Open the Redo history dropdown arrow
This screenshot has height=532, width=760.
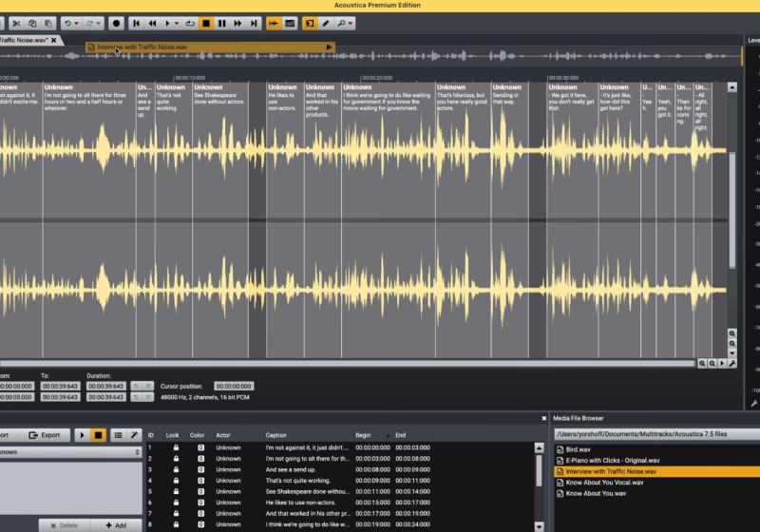tap(99, 23)
